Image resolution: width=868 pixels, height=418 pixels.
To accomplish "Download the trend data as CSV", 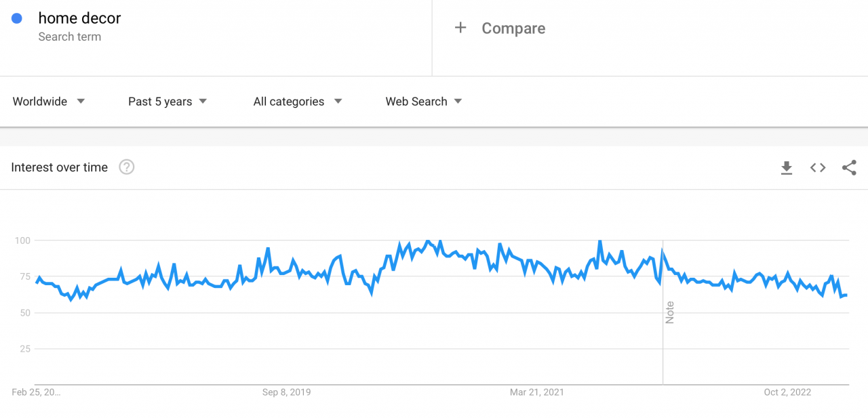I will pos(787,167).
